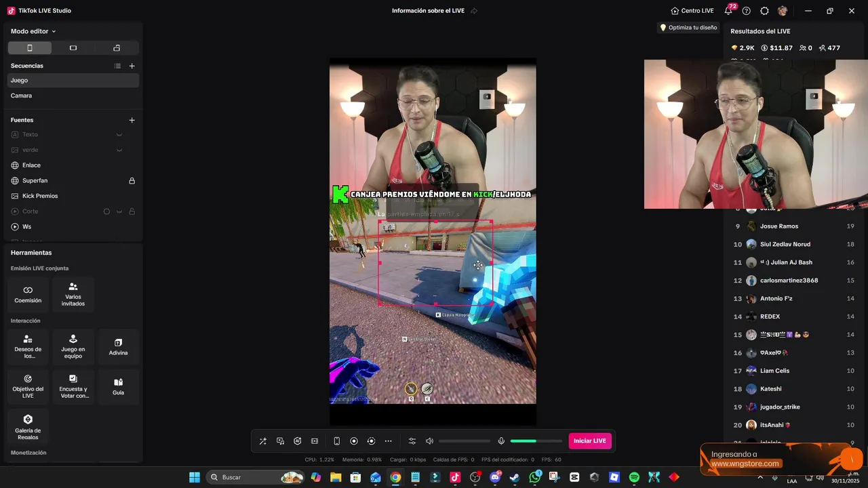
Task: Open the settings gear icon in title bar
Action: [764, 11]
